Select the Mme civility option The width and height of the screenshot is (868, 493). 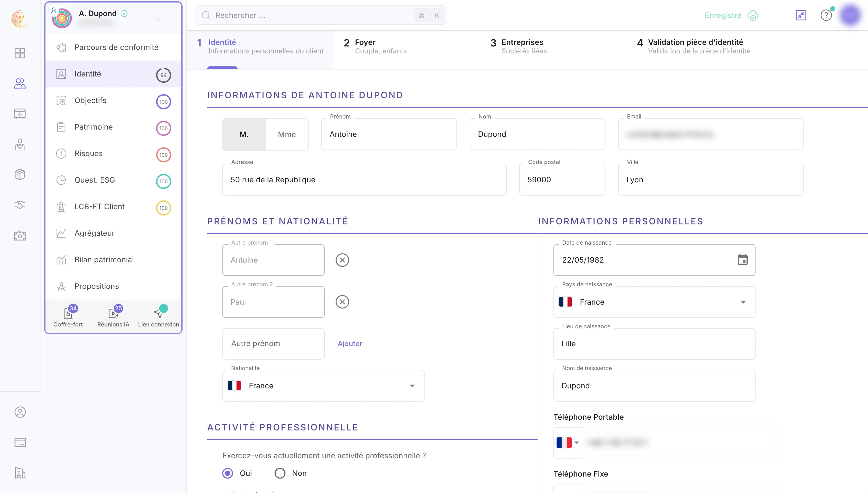[x=286, y=134]
